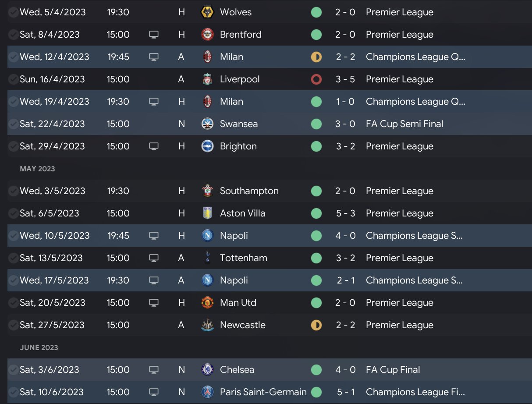Image resolution: width=532 pixels, height=404 pixels.
Task: Toggle check circle next to Sat 3/6/2023
Action: point(13,370)
